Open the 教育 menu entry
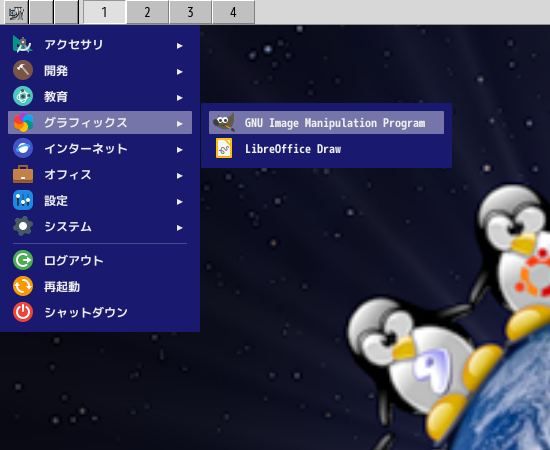Viewport: 550px width, 450px height. pos(100,96)
